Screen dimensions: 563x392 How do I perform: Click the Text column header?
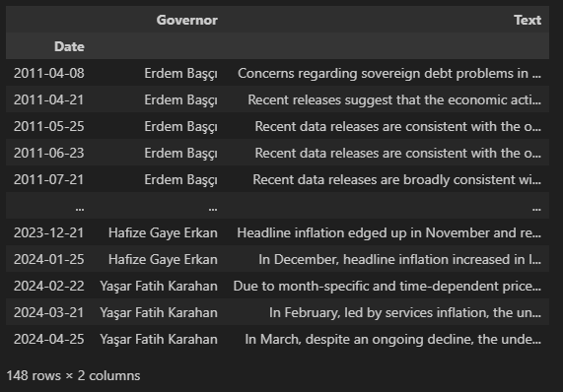click(x=528, y=20)
